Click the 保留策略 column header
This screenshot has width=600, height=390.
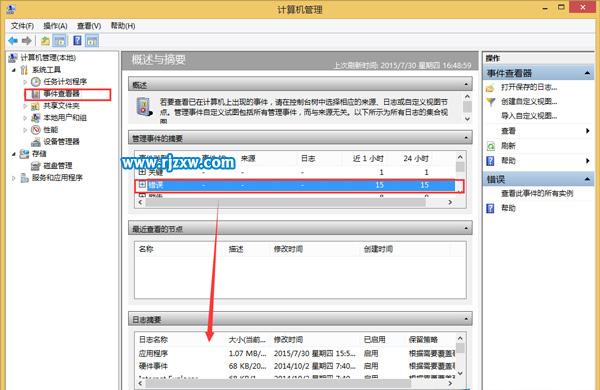pos(423,339)
